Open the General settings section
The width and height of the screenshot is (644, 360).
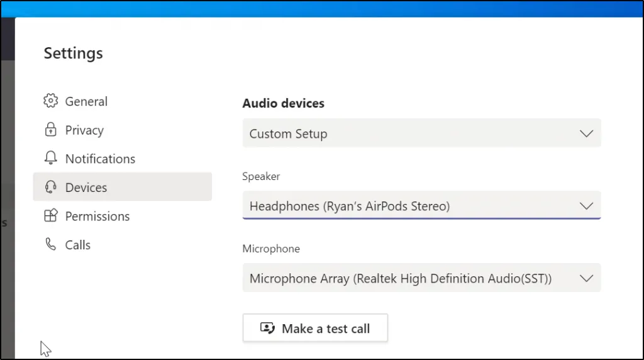click(86, 101)
